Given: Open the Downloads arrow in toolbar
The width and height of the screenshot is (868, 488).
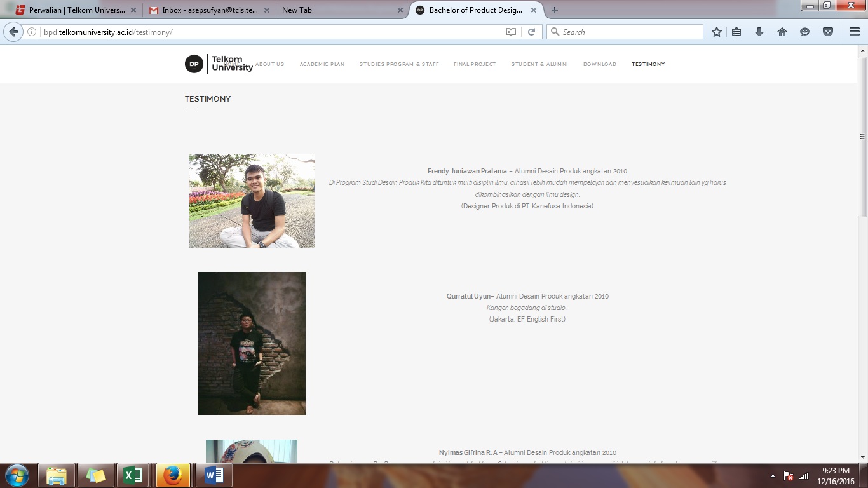Looking at the screenshot, I should pyautogui.click(x=759, y=32).
